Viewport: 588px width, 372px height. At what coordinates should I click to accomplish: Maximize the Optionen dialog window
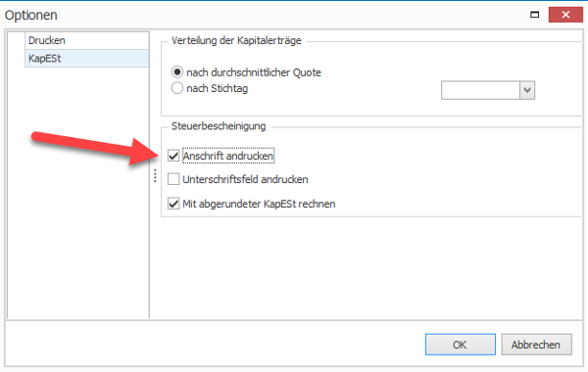pyautogui.click(x=535, y=15)
